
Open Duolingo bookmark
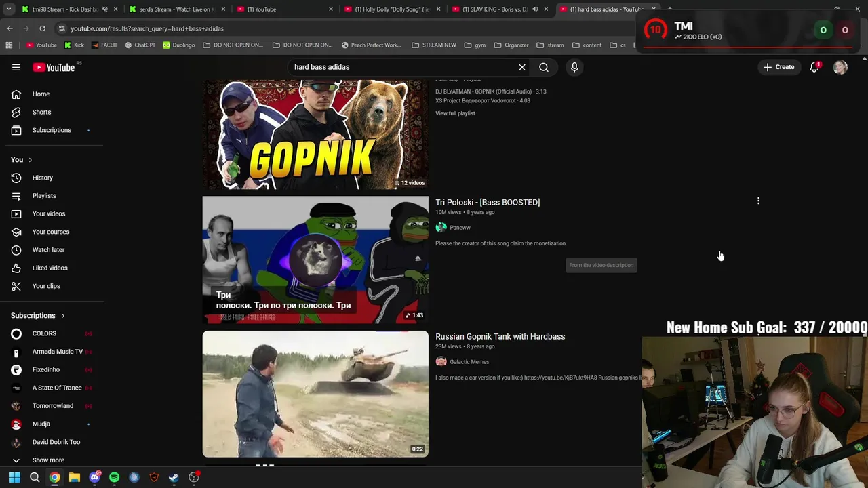(x=178, y=45)
